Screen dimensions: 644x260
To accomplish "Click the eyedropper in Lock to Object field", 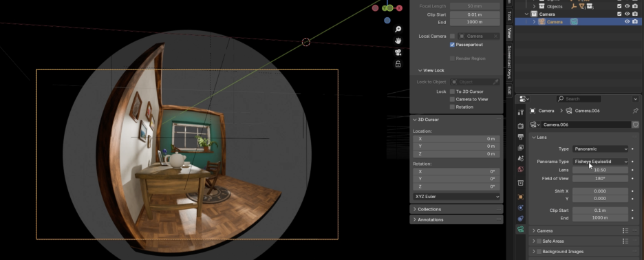I will (x=496, y=82).
